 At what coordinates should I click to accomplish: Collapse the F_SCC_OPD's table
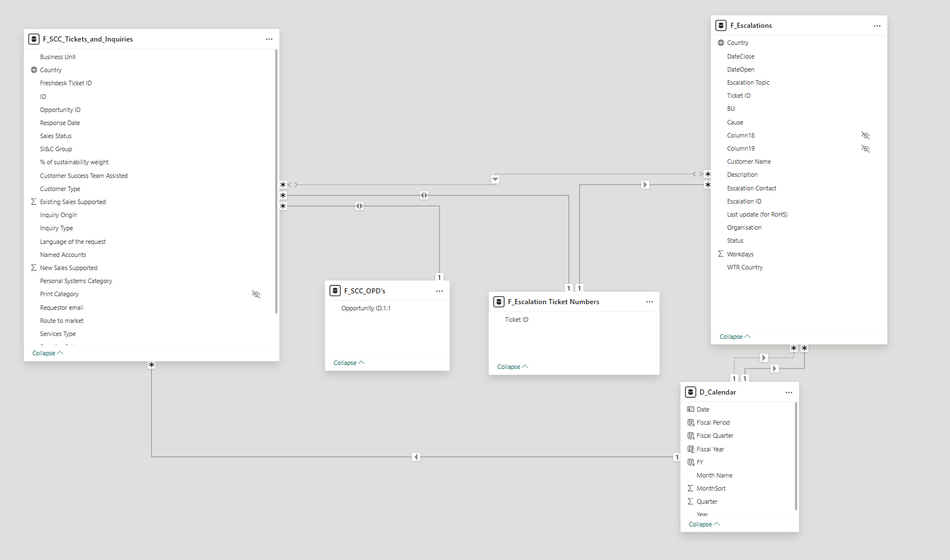[x=349, y=363]
